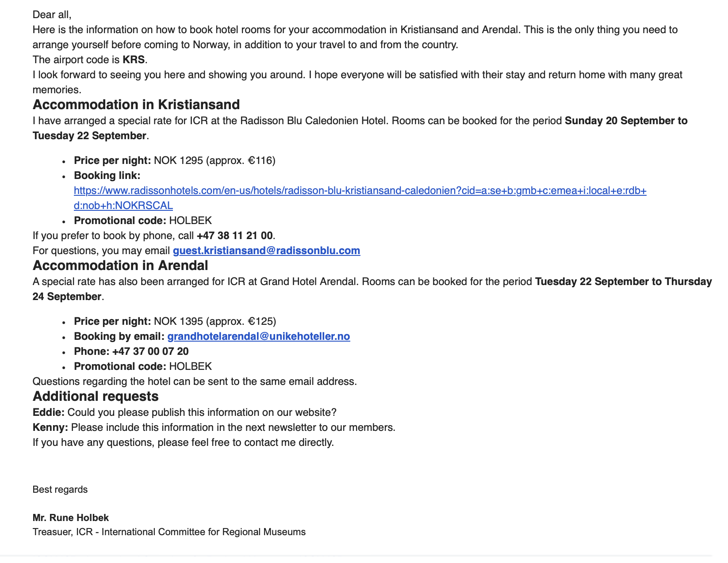Viewport: 728px width, 563px height.
Task: Click the "Best regards" closing line
Action: (x=60, y=489)
